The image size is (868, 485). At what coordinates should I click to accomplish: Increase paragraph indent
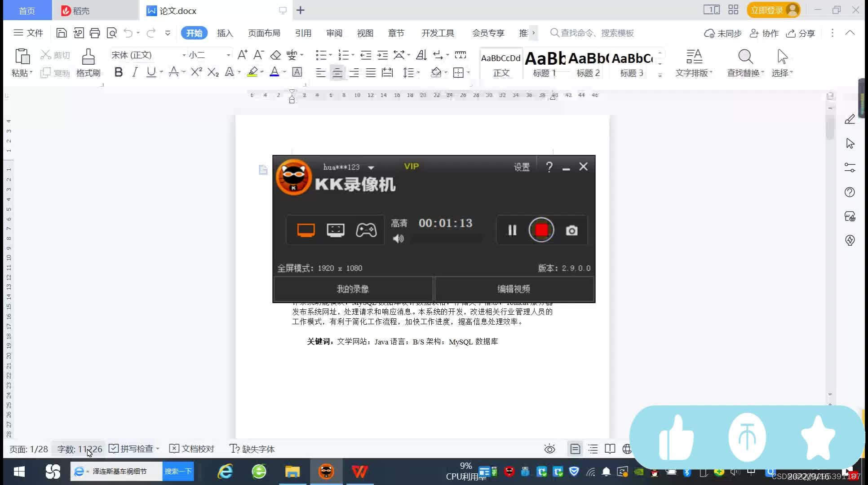coord(382,55)
